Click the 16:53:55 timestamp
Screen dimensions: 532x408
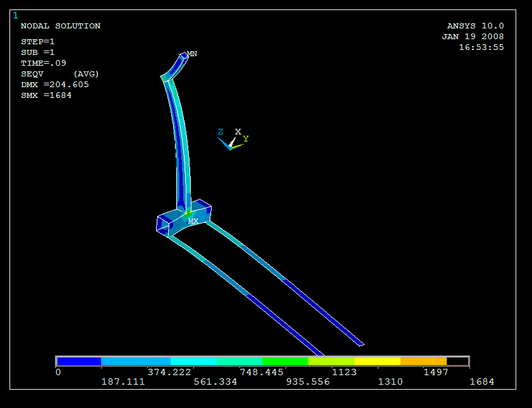tap(481, 47)
